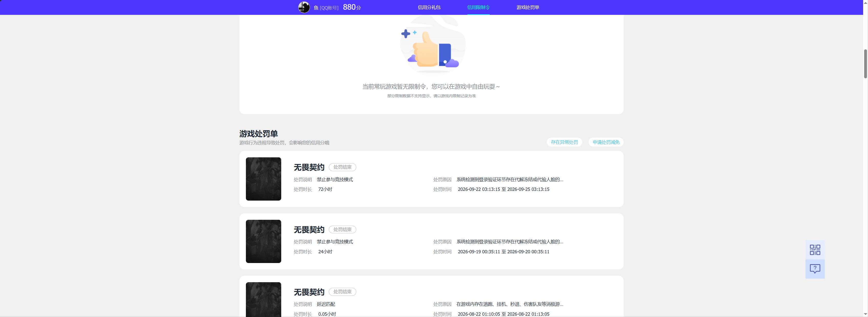Click the page vertical scrollbar thumb
Image resolution: width=868 pixels, height=317 pixels.
click(865, 64)
